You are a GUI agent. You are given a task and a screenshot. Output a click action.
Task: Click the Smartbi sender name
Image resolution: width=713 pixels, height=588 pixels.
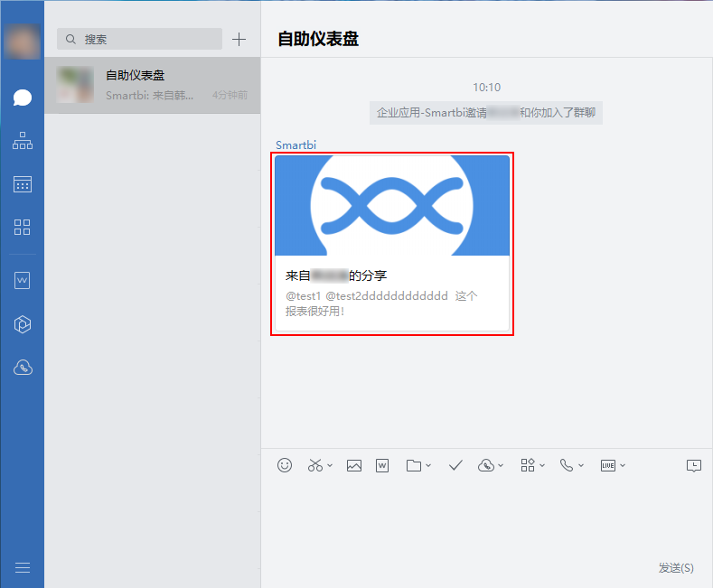pyautogui.click(x=296, y=145)
